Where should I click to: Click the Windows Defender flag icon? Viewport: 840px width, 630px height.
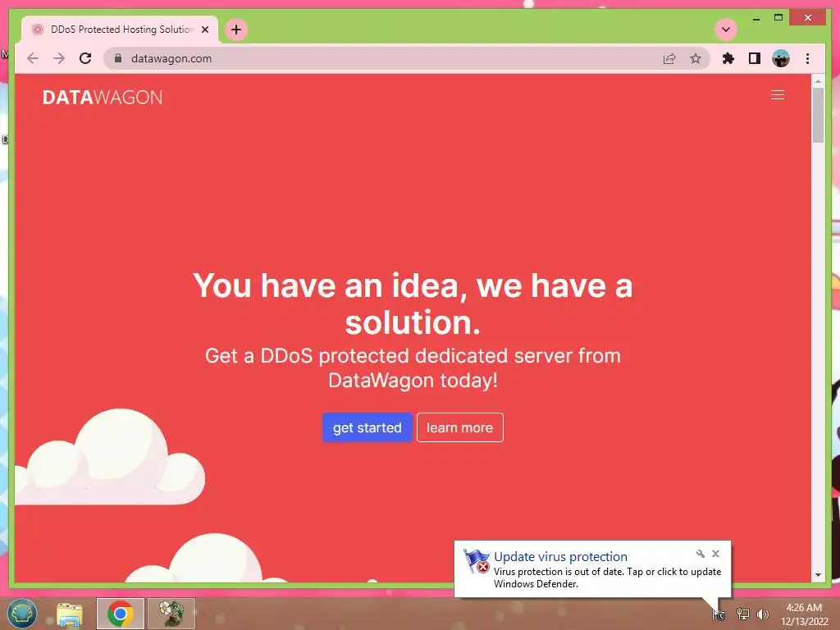pos(477,561)
